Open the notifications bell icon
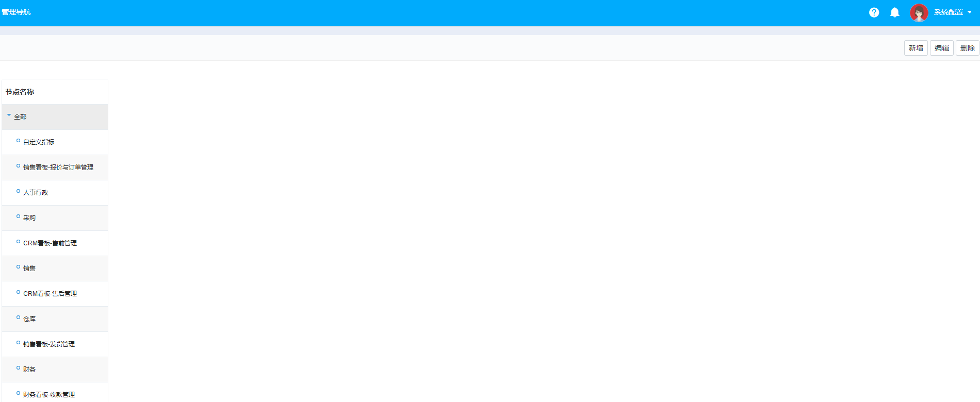Image resolution: width=980 pixels, height=402 pixels. pyautogui.click(x=895, y=12)
